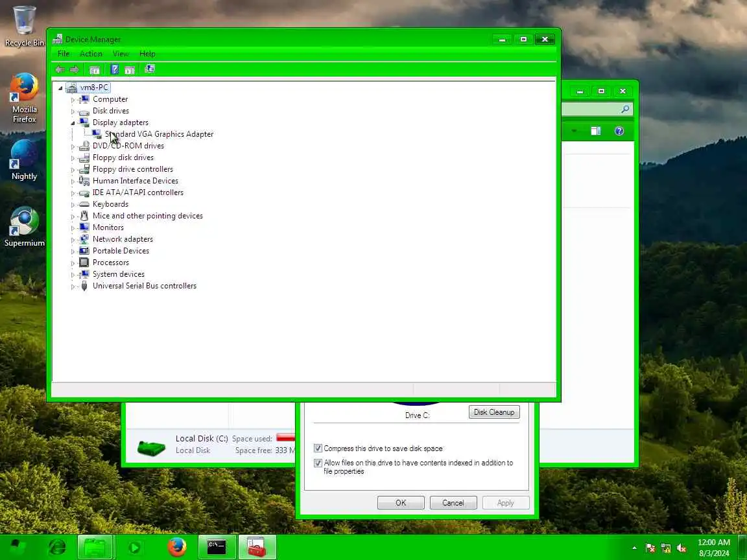Click OK in the drive properties dialog
Image resolution: width=747 pixels, height=560 pixels.
pos(401,503)
